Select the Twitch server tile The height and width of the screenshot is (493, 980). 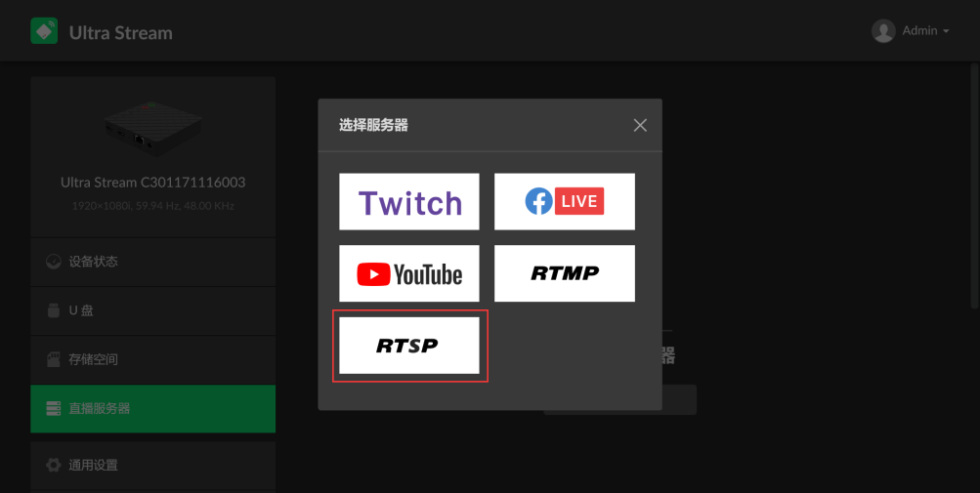pyautogui.click(x=408, y=202)
